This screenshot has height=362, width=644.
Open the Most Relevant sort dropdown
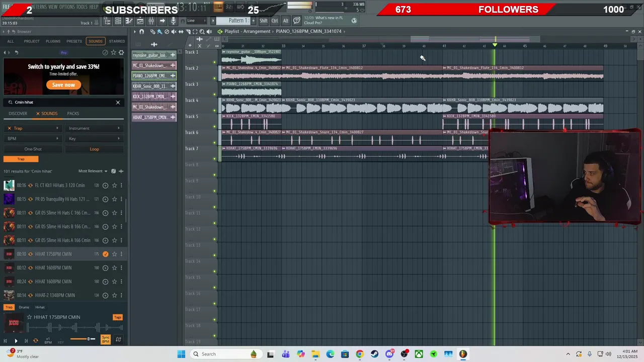[93, 171]
